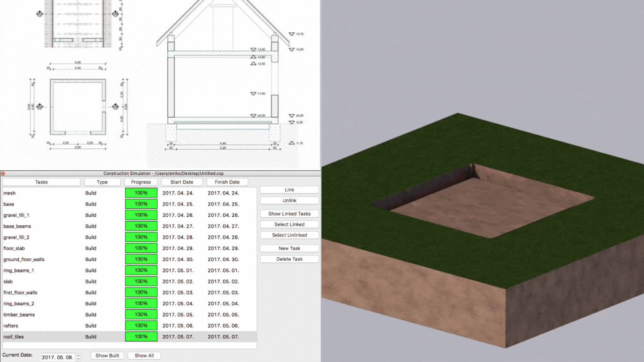Click the roof_tiles progress bar
This screenshot has height=362, width=644.
(141, 337)
